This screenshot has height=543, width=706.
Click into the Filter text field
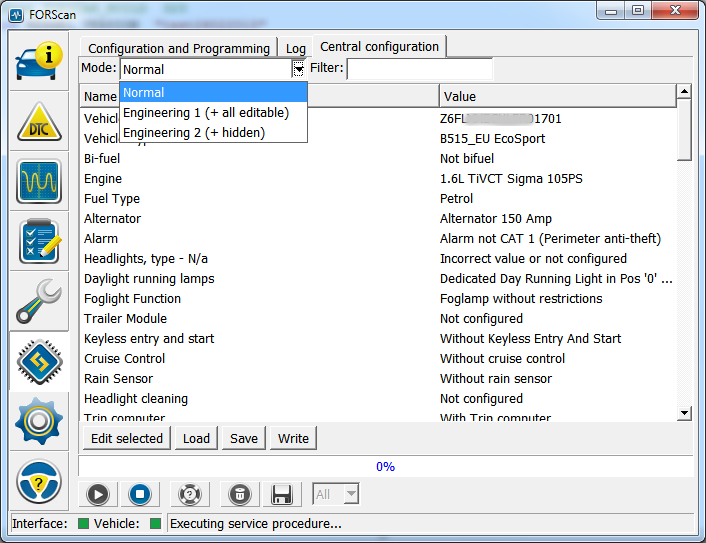point(419,69)
